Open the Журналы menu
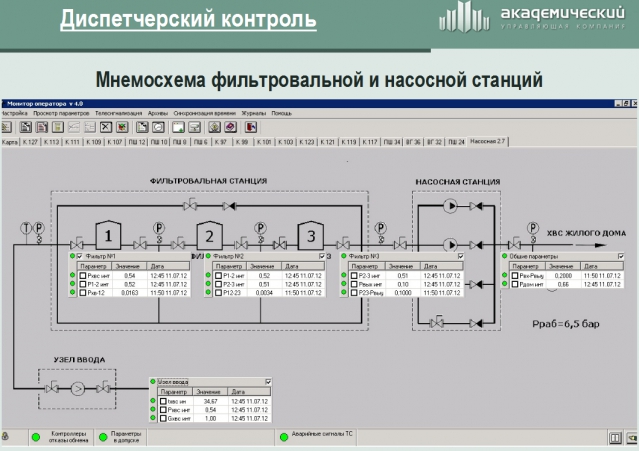Viewport: 639px width, 451px height. 253,113
